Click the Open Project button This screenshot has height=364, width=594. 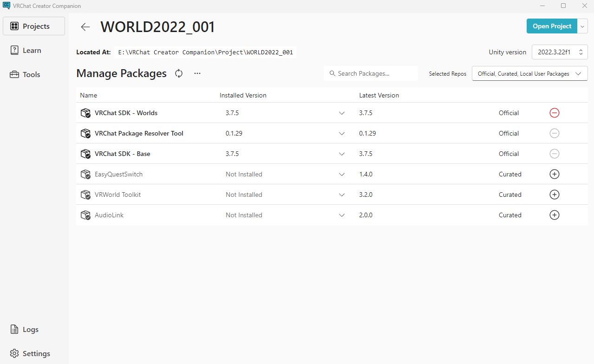pyautogui.click(x=552, y=26)
